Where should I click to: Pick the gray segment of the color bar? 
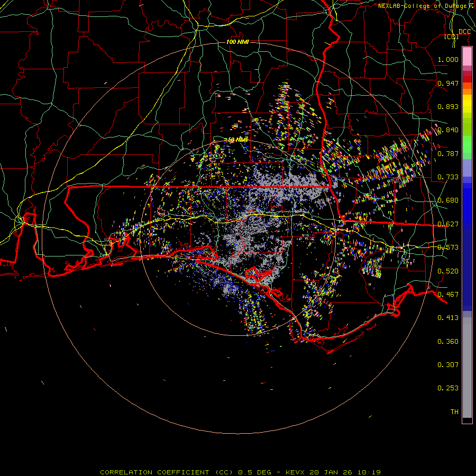[467, 368]
